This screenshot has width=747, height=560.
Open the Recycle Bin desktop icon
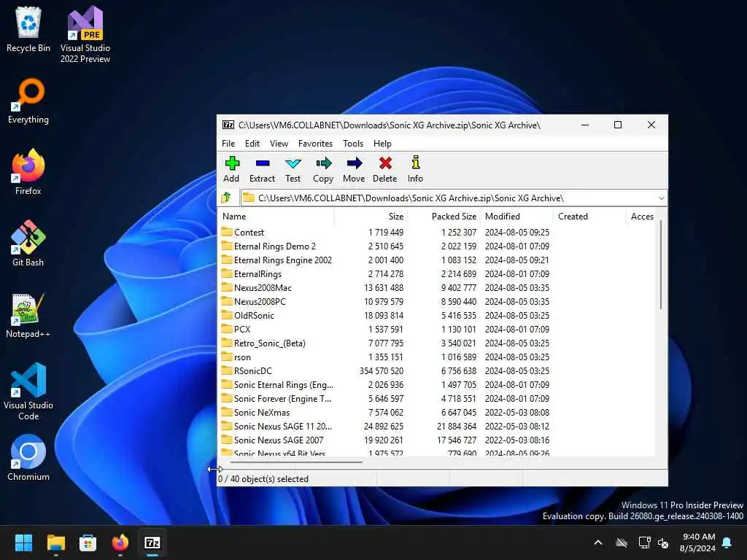point(28,29)
